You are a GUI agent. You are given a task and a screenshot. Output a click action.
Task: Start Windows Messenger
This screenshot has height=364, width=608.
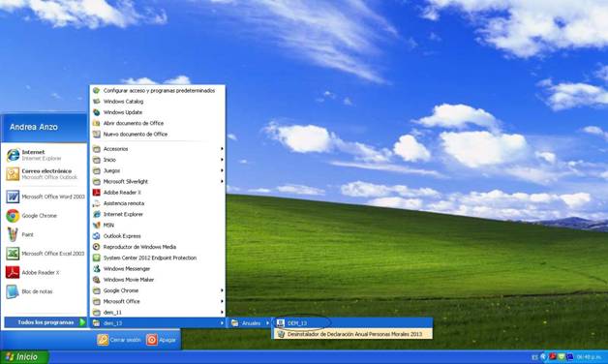(158, 268)
